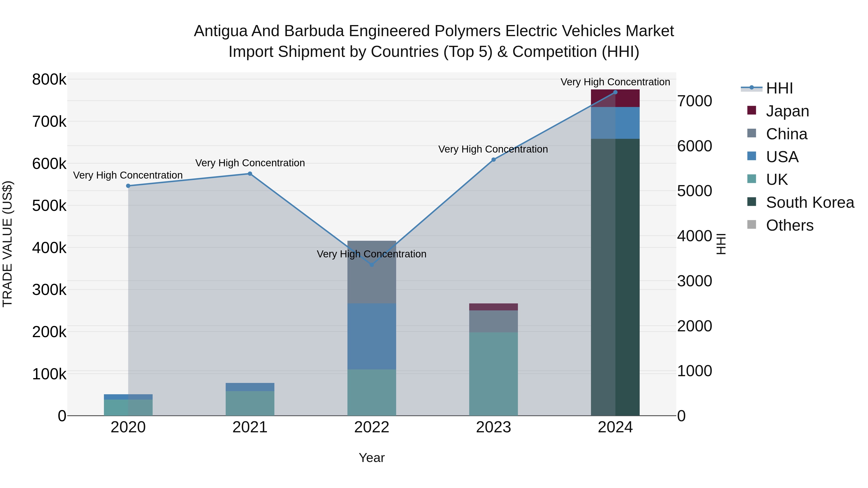
Task: Click the 1000 HHI axis tick label
Action: coord(695,371)
